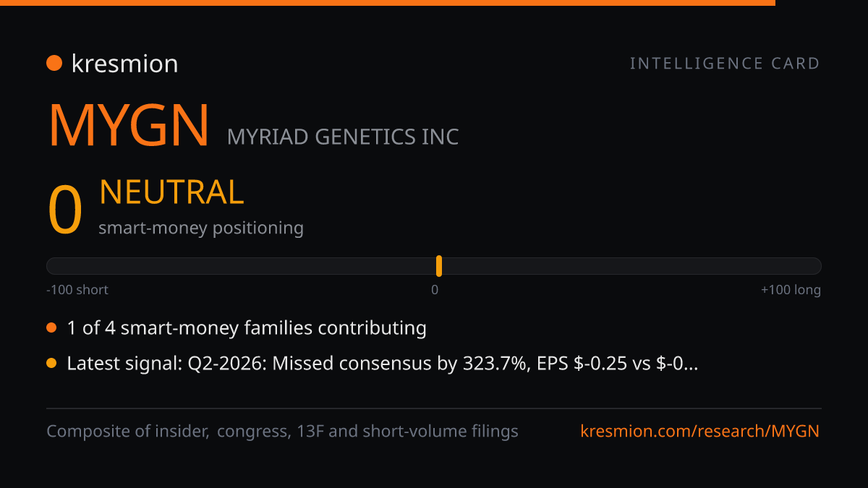Open the kresmion.com/research/MYGN link
Screen dimensions: 868x488
pos(700,432)
